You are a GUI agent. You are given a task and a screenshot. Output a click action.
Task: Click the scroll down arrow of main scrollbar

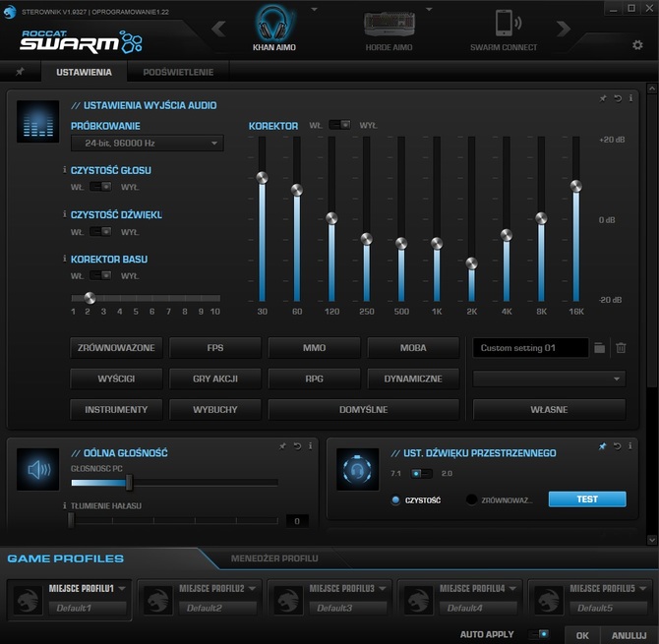(x=652, y=540)
